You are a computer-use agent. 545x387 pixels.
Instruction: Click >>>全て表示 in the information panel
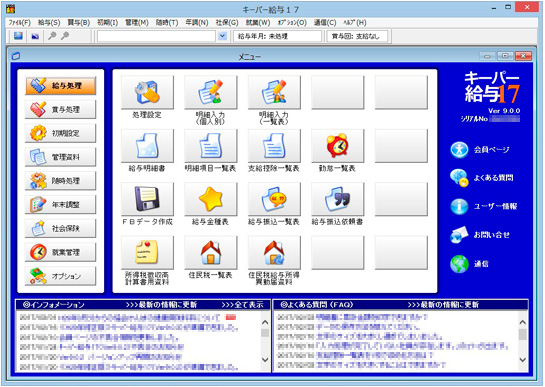coord(242,305)
